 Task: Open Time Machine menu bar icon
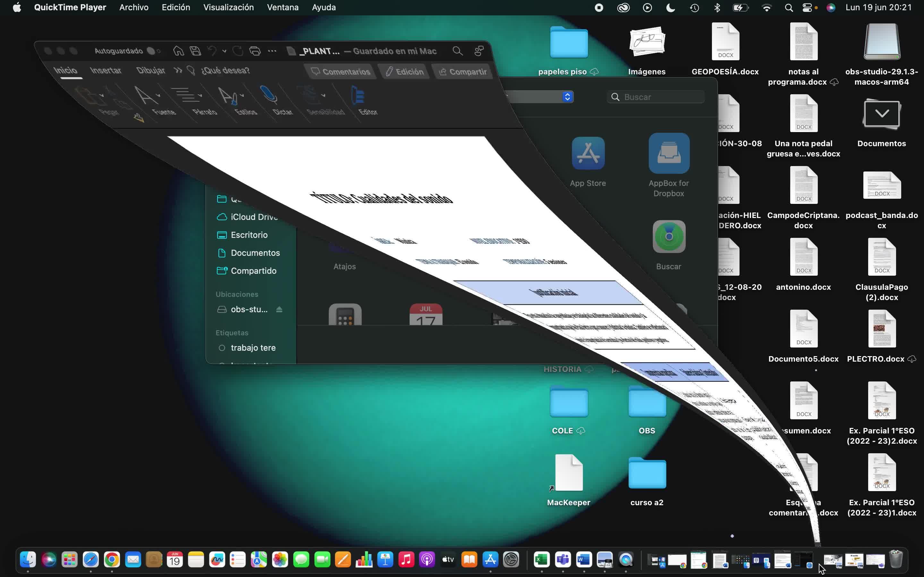[x=695, y=8]
